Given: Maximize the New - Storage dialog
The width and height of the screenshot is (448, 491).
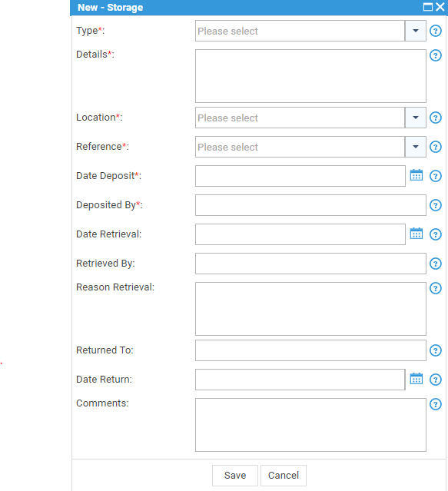Looking at the screenshot, I should click(x=428, y=7).
